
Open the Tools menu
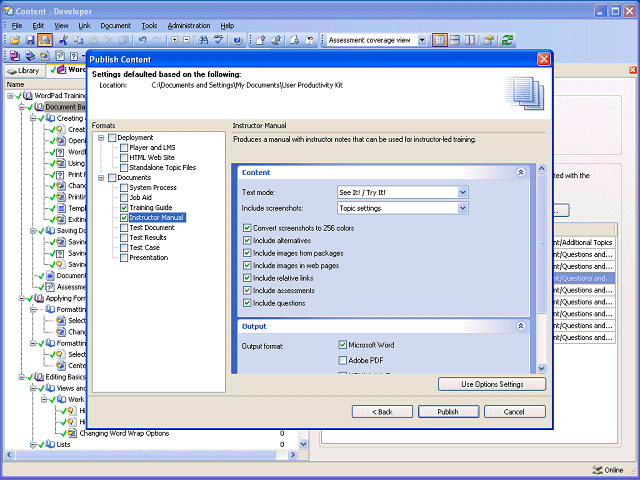(x=149, y=26)
